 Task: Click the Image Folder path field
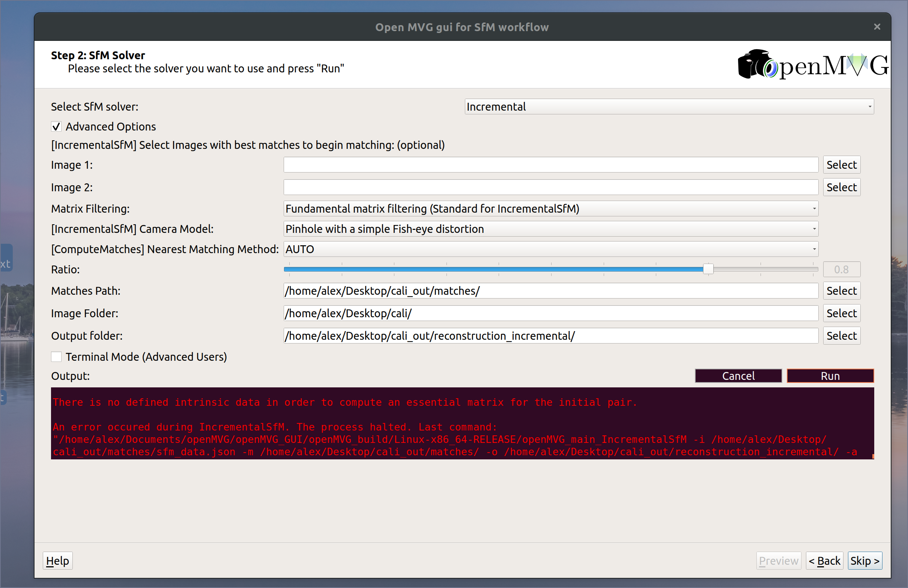tap(550, 313)
